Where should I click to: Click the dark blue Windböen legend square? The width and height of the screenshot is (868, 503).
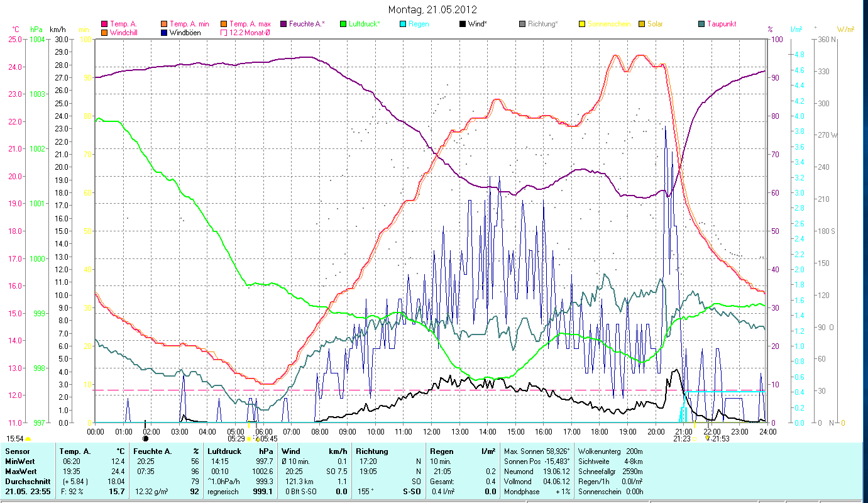165,33
